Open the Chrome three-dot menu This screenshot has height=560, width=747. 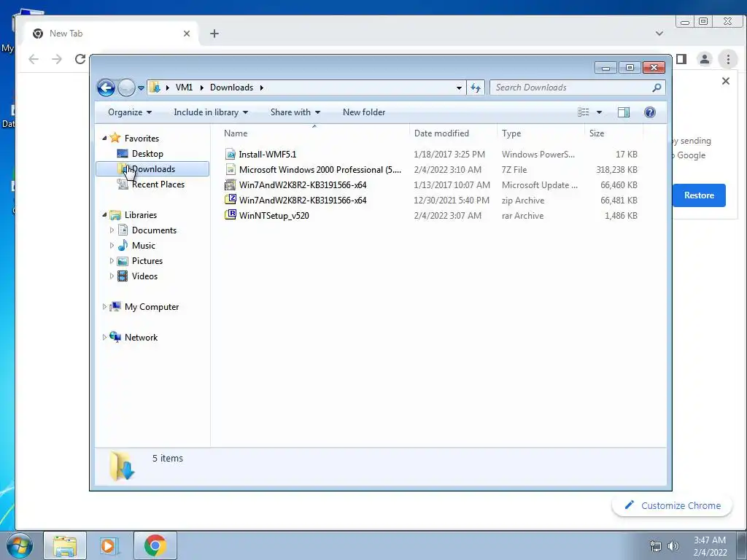(x=728, y=59)
